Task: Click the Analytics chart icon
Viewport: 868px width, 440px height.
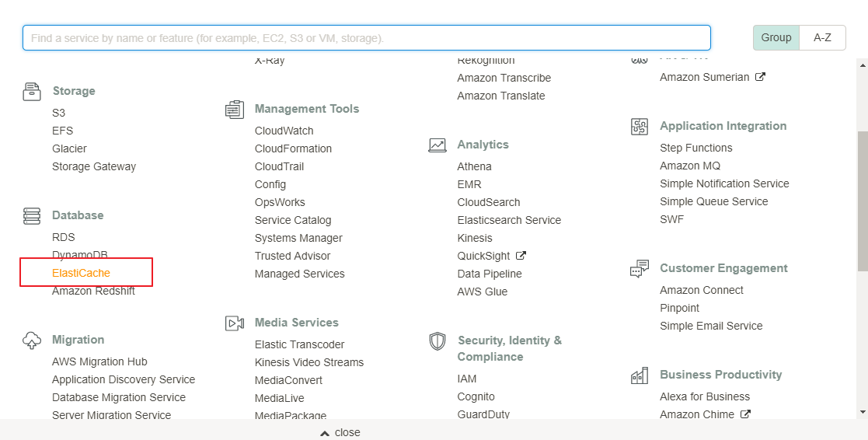Action: tap(437, 145)
